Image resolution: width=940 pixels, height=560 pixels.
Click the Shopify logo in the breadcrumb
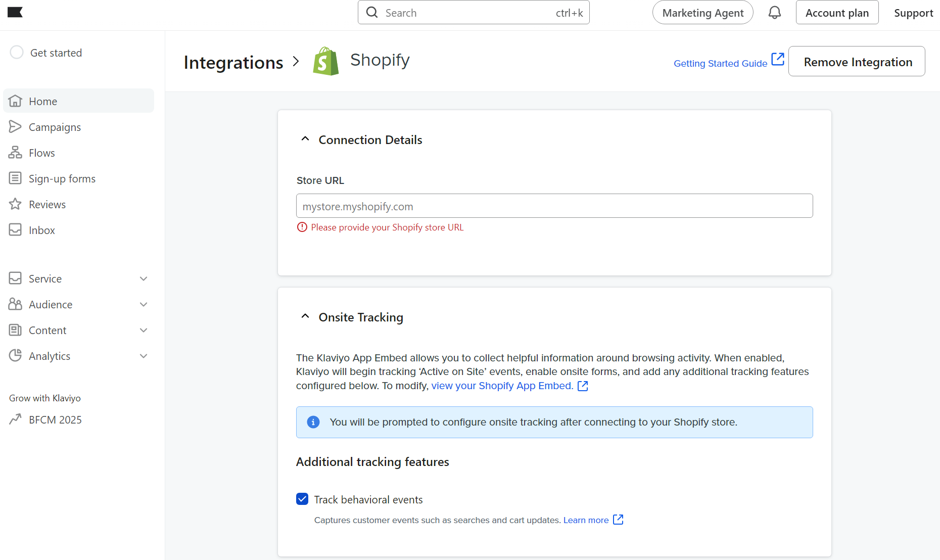325,61
